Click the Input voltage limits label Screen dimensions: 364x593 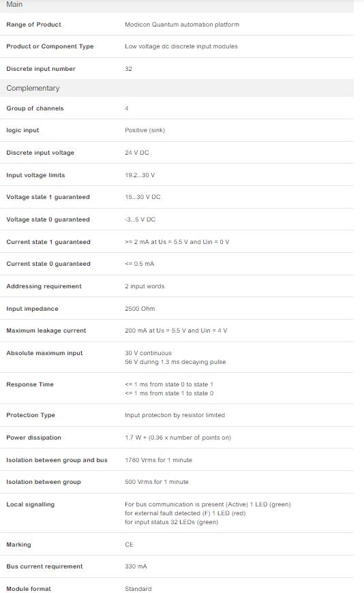point(35,175)
